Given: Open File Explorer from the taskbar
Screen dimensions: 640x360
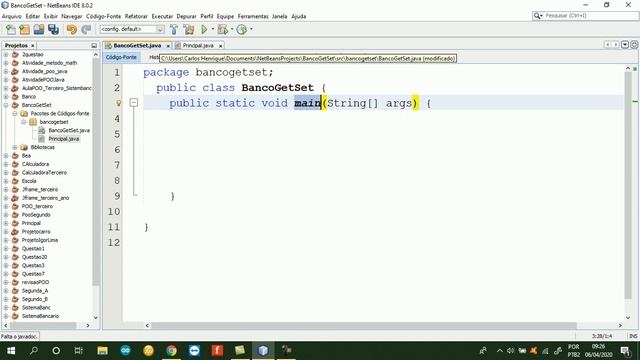Looking at the screenshot, I should [102, 351].
